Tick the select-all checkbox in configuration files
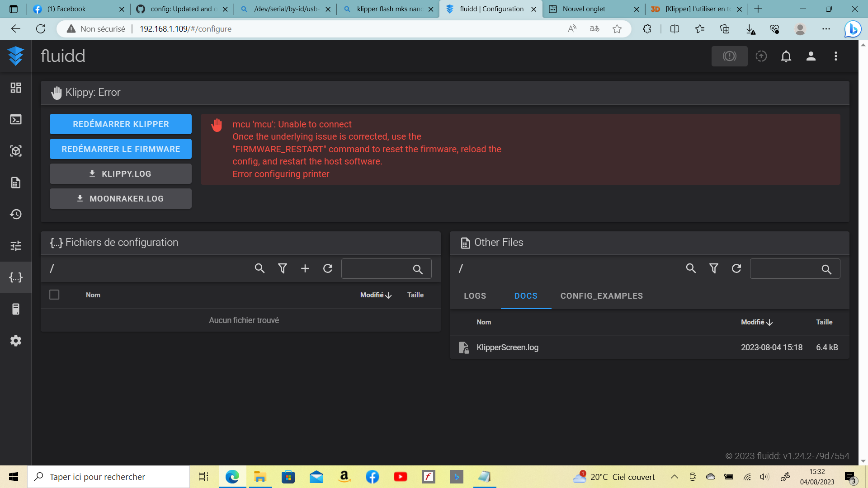 click(x=54, y=295)
